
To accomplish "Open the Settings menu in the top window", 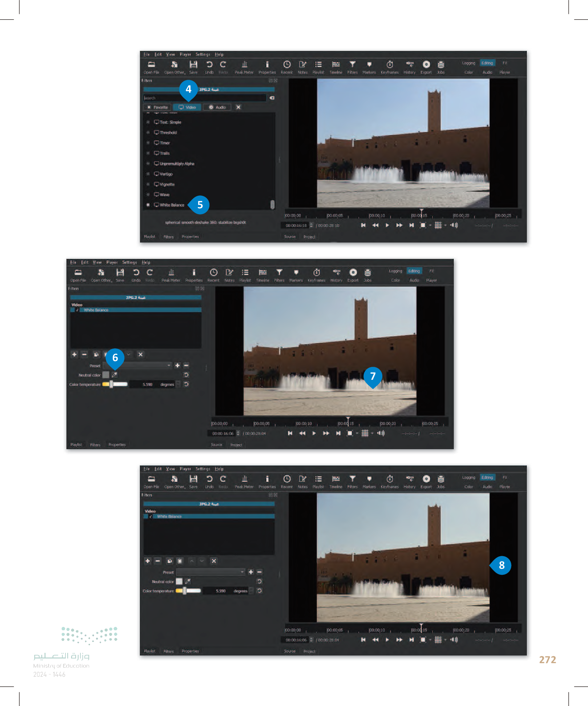I will [x=202, y=54].
